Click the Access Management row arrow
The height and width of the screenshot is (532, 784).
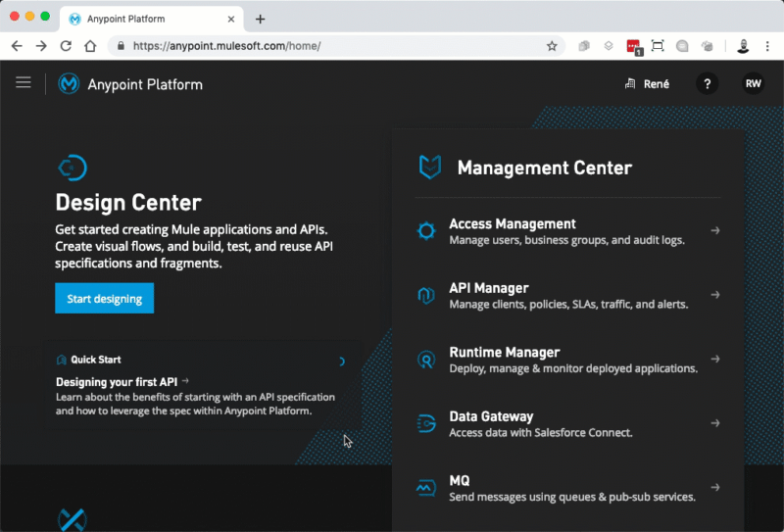click(715, 230)
